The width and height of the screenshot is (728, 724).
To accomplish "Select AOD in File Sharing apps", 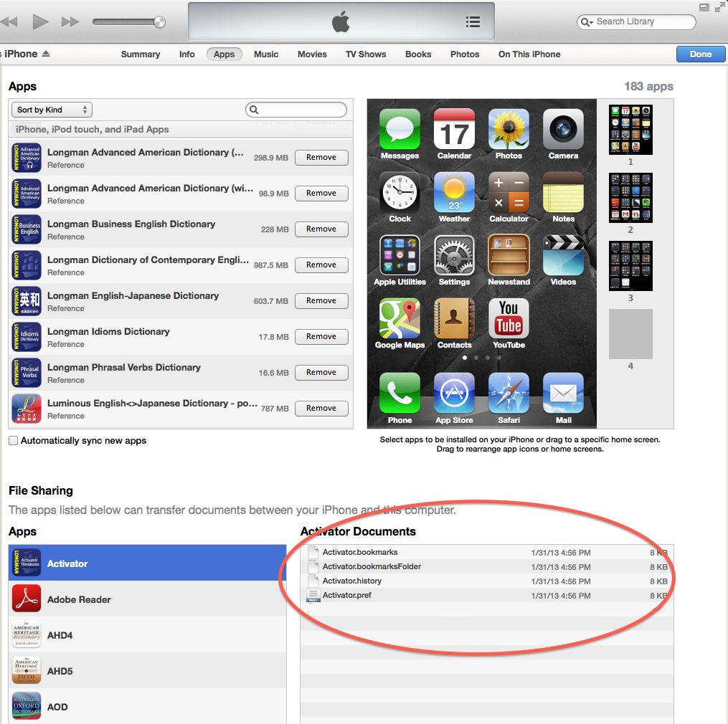I will [x=147, y=707].
